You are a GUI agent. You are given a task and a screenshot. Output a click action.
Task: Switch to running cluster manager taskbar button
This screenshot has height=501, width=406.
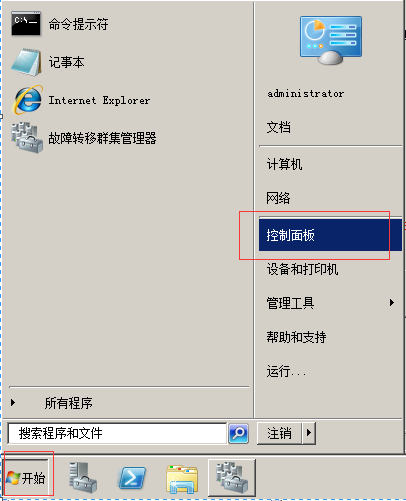click(232, 478)
